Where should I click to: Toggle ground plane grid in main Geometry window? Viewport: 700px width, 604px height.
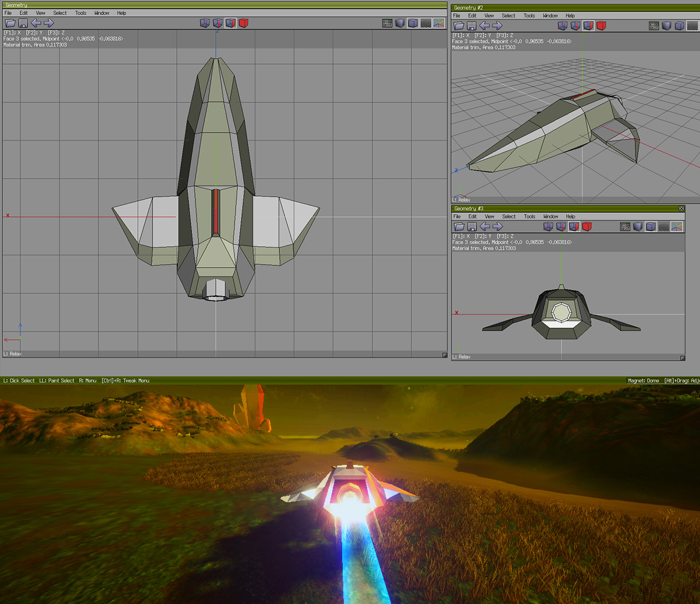[426, 23]
